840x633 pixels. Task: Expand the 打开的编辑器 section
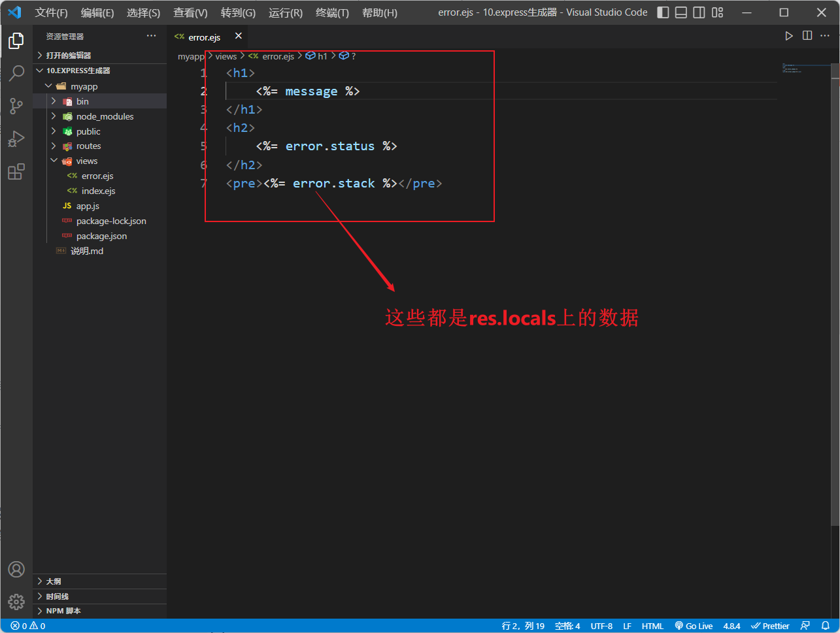click(99, 56)
